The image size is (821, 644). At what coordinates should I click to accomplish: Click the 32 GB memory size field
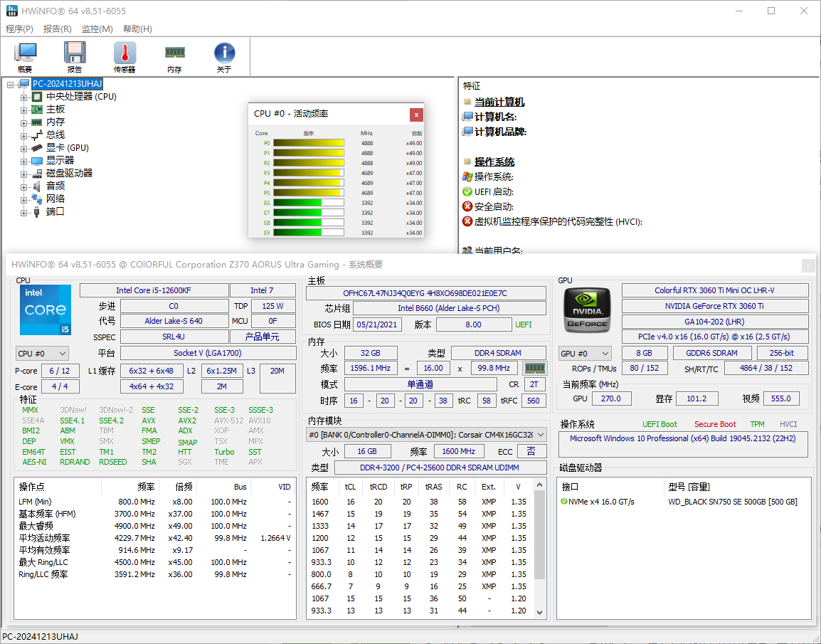coord(370,353)
